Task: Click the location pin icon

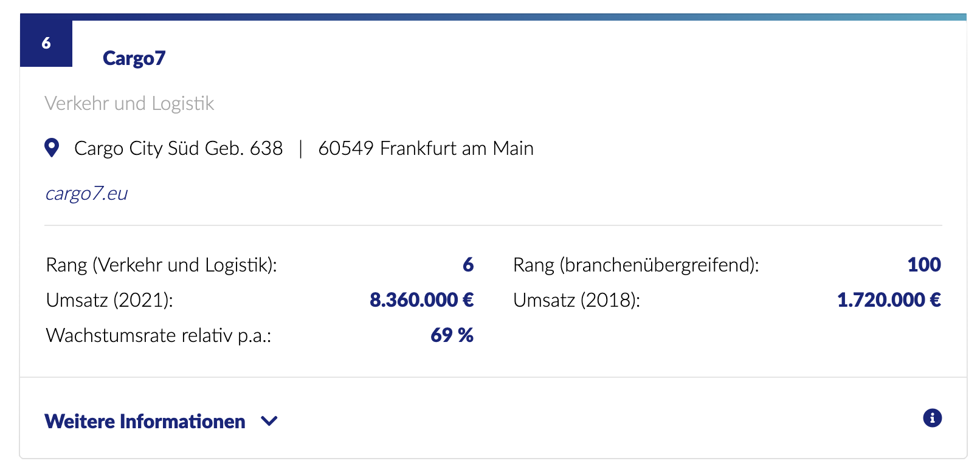Action: [52, 148]
